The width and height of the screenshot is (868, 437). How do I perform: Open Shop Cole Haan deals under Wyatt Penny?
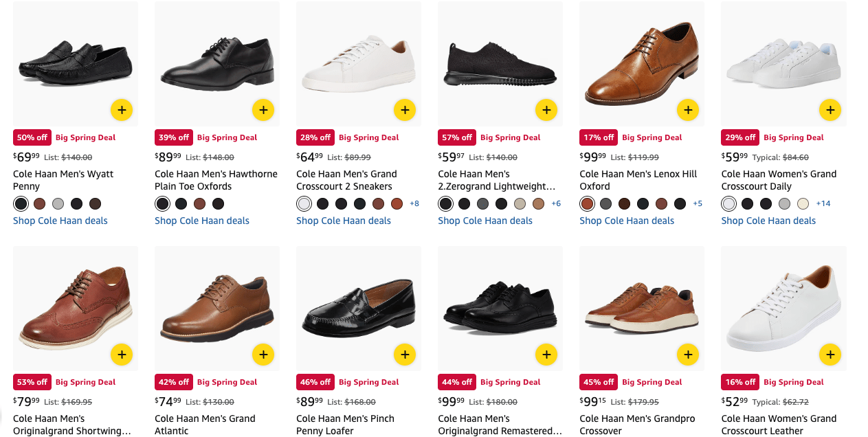[60, 221]
